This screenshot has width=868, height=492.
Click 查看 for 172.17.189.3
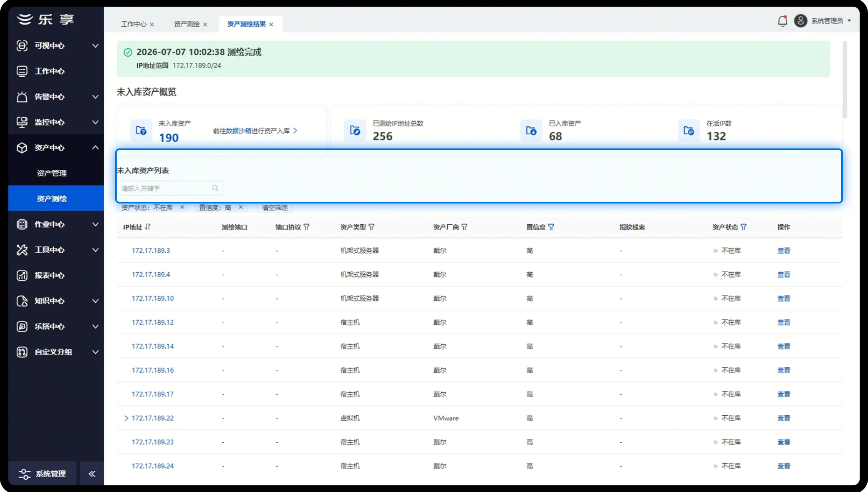(784, 251)
